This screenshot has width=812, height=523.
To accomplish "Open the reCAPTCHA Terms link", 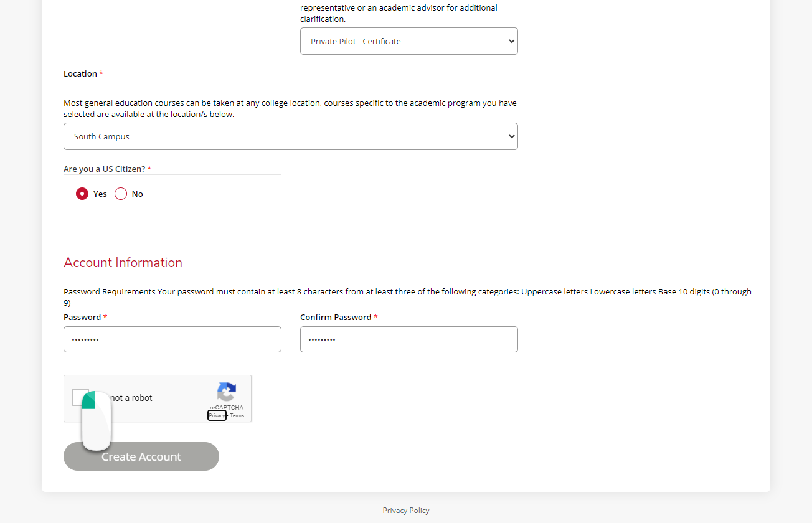I will coord(237,415).
